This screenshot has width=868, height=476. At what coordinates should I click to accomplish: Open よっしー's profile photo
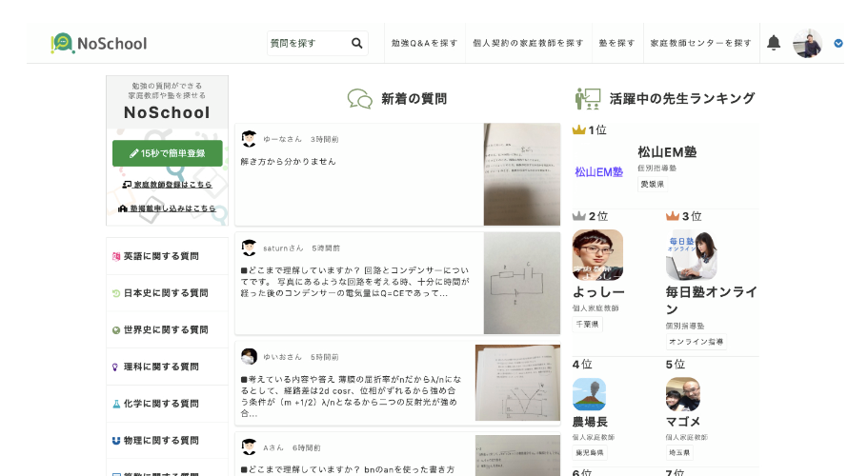597,255
